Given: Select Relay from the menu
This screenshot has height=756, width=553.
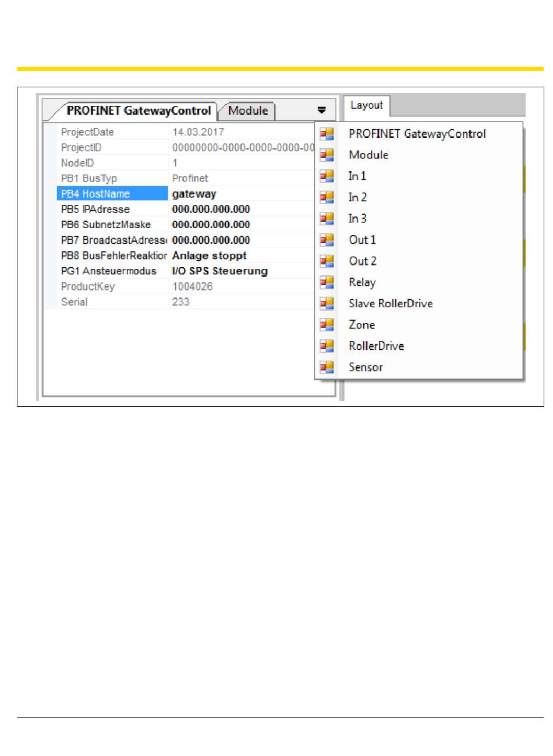Looking at the screenshot, I should click(362, 282).
